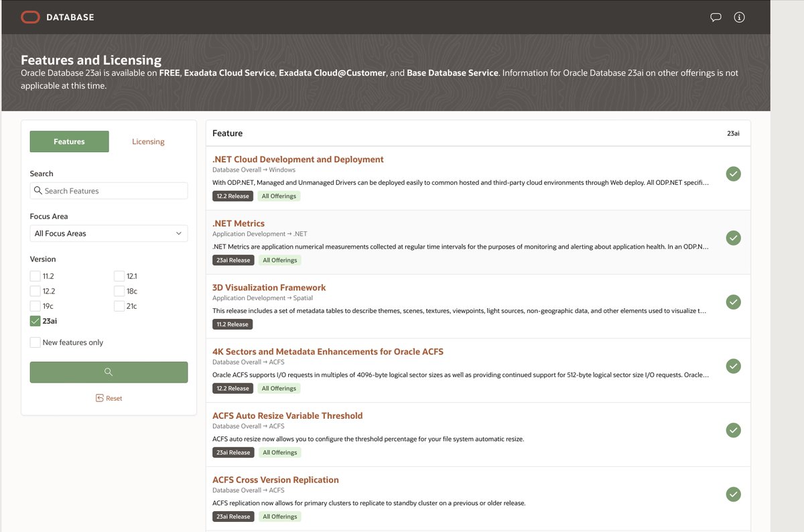Switch to the Features tab

point(69,141)
